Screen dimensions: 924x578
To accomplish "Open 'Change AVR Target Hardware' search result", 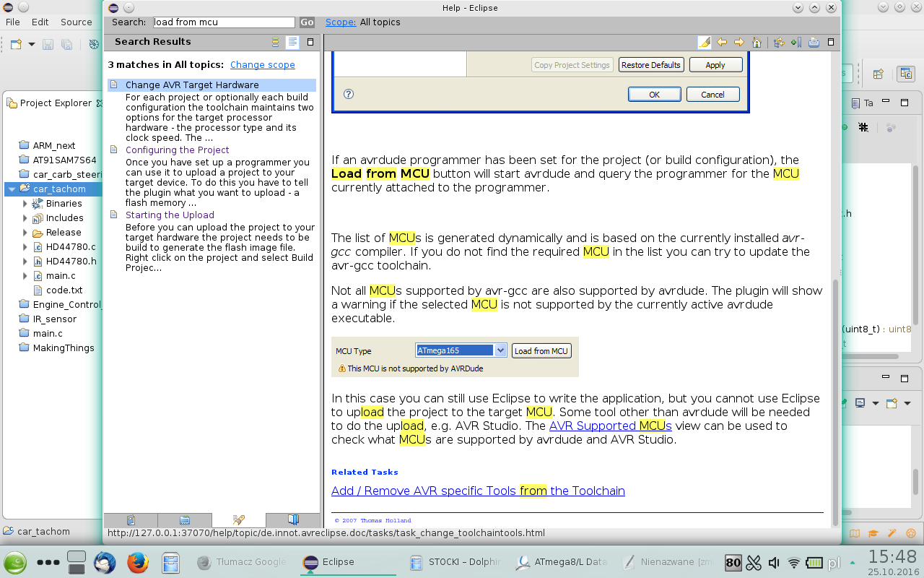I will point(192,85).
